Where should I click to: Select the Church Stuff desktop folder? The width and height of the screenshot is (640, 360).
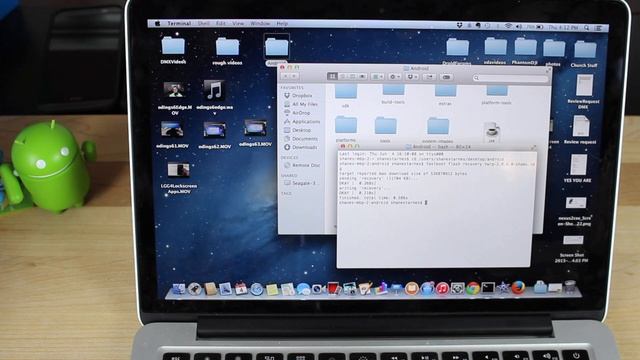coord(584,53)
